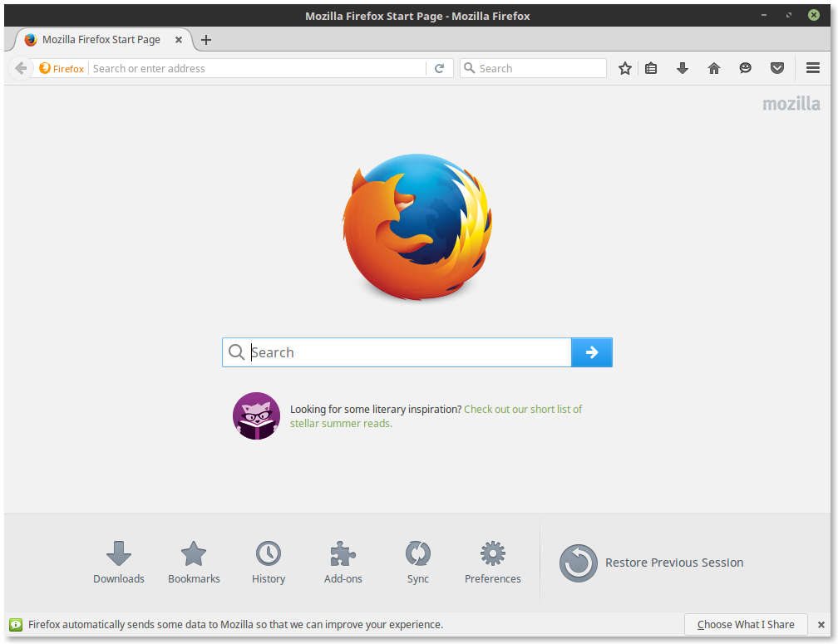Click the address bar field

pos(259,68)
